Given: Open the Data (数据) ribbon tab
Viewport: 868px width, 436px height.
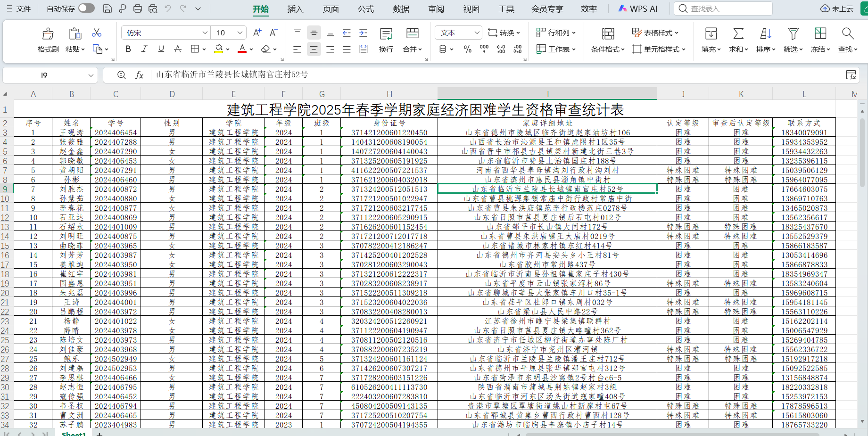Looking at the screenshot, I should [401, 9].
